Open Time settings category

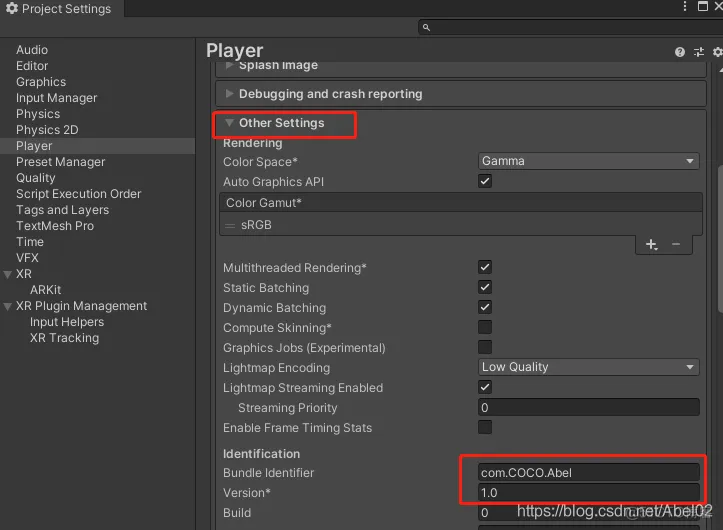tap(30, 242)
